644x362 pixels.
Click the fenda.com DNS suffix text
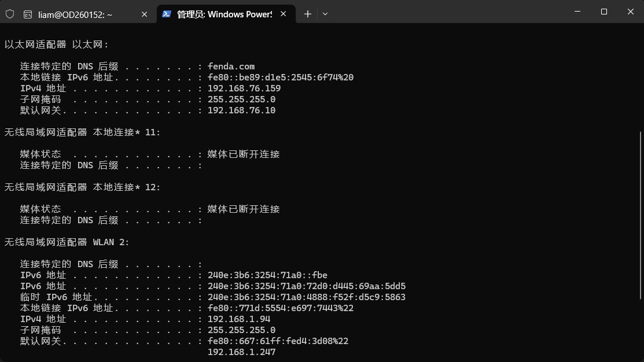(231, 67)
